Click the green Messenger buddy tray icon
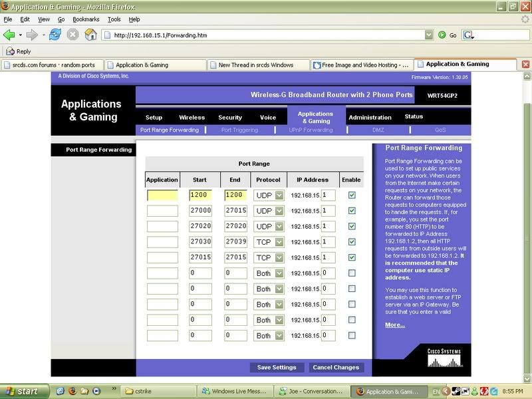The image size is (532, 399). (475, 392)
